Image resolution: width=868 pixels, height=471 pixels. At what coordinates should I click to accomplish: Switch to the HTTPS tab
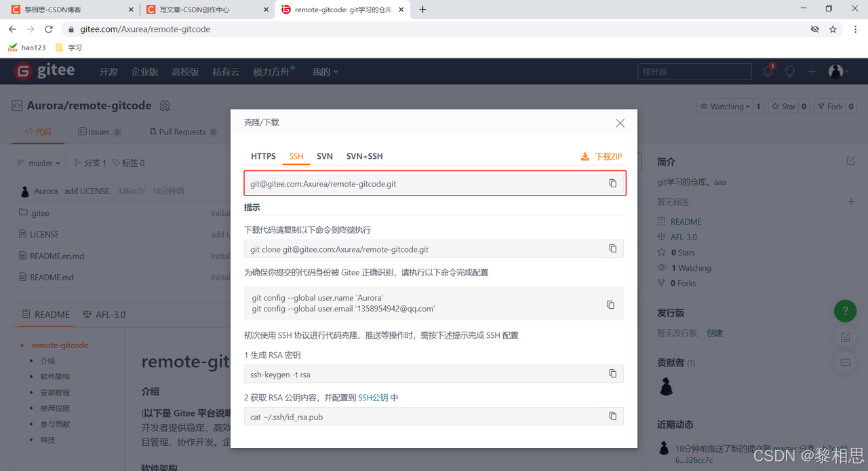click(x=263, y=156)
